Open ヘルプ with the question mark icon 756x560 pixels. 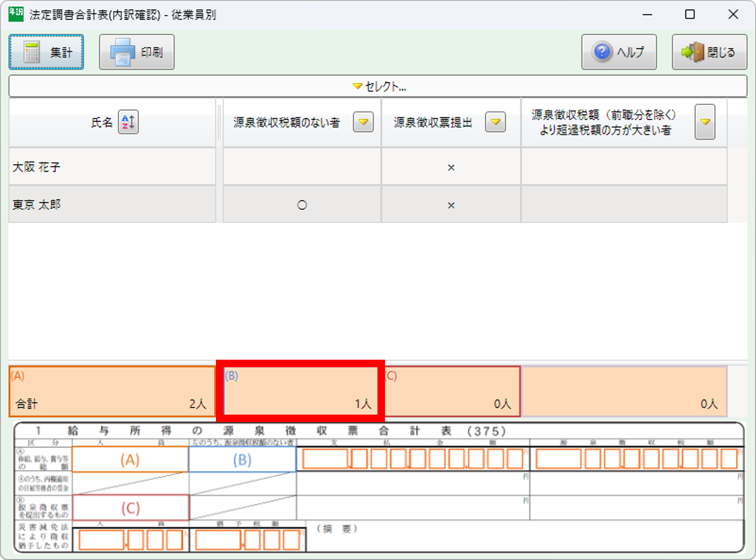[619, 52]
